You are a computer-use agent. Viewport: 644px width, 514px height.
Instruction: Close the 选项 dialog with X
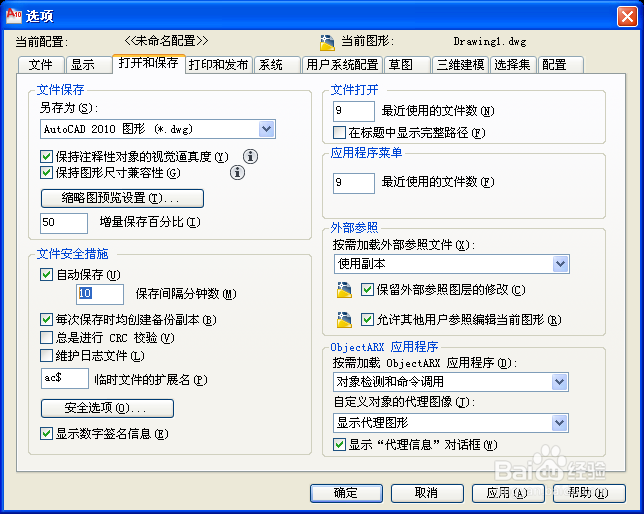(627, 16)
